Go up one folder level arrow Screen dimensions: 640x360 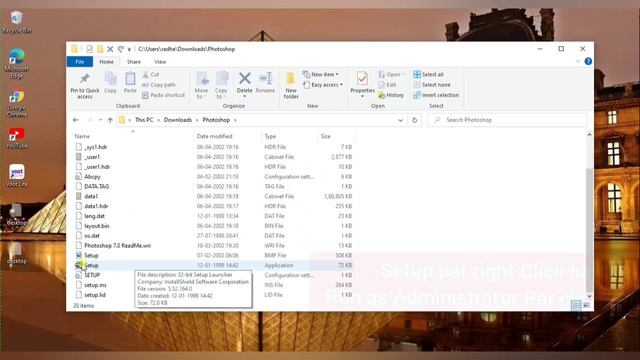[x=110, y=120]
